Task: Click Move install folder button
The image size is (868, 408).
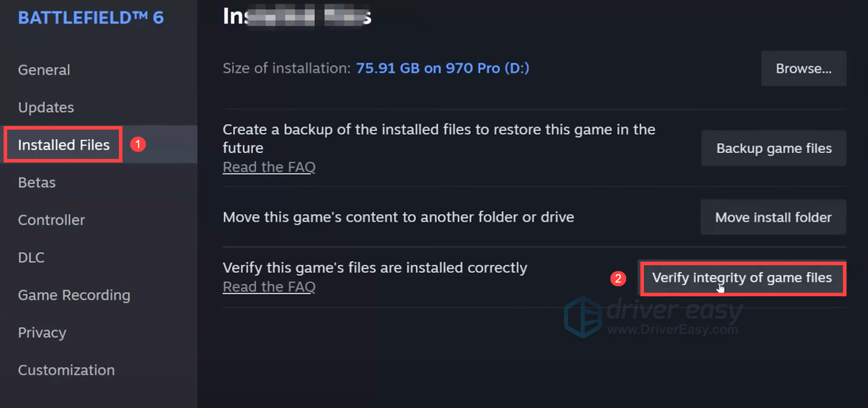Action: point(773,217)
